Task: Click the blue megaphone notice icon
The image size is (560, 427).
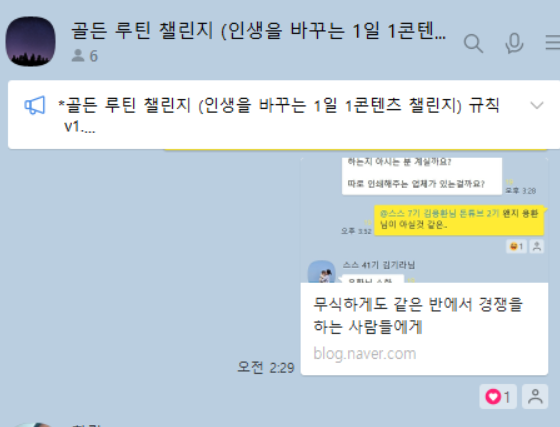Action: tap(35, 105)
